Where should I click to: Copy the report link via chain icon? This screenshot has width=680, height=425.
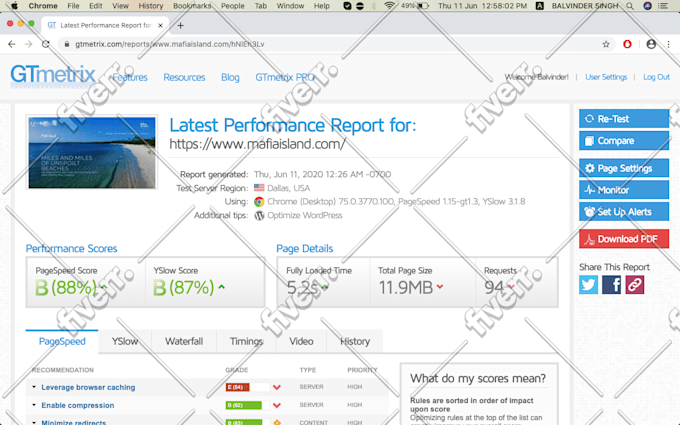(x=634, y=285)
